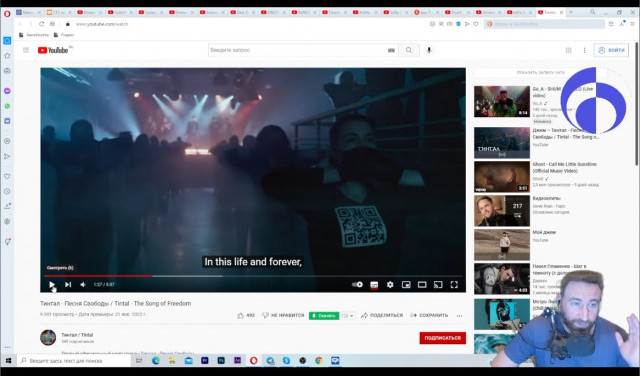640x376 pixels.
Task: Open Adobe Premiere Pro from the taskbar
Action: point(204,360)
